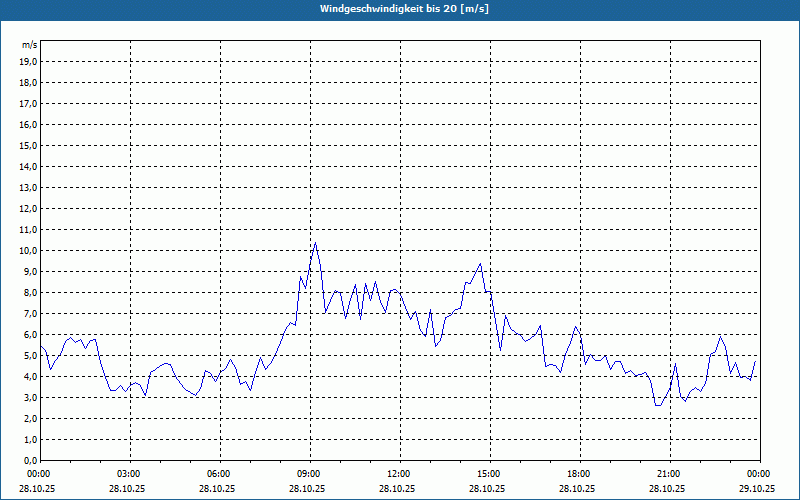Click the "0,0" y-axis origin label
This screenshot has height=500, width=800.
pyautogui.click(x=31, y=461)
